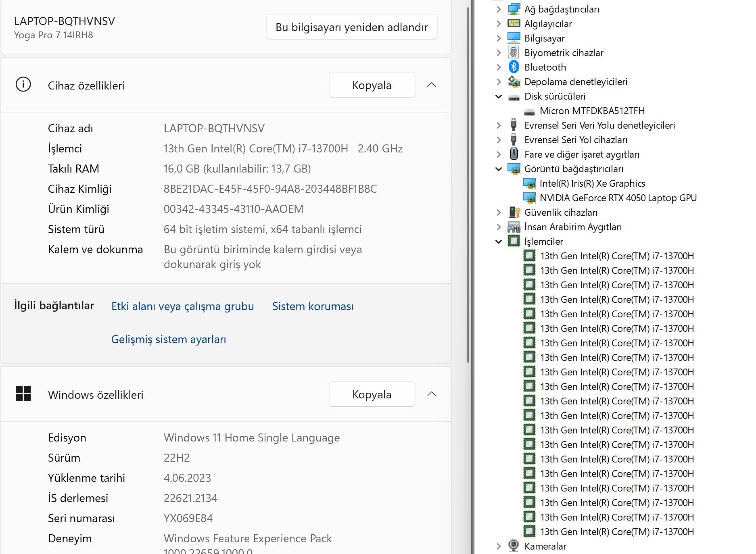This screenshot has height=554, width=756.
Task: Select NVIDIA GeForce RTX 4050 Laptop GPU entry
Action: [x=618, y=198]
